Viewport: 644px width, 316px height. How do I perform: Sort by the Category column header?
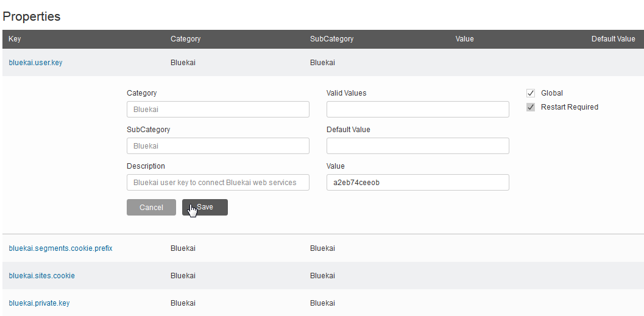(185, 39)
